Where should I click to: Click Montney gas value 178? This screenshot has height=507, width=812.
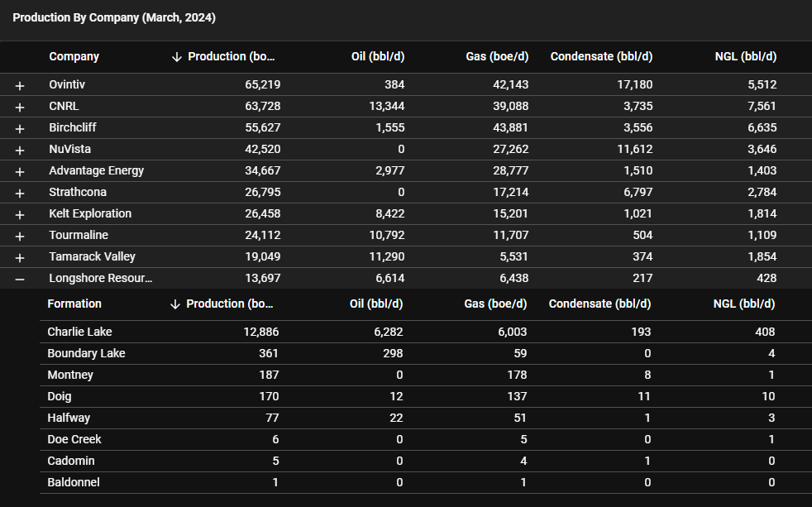coord(517,375)
